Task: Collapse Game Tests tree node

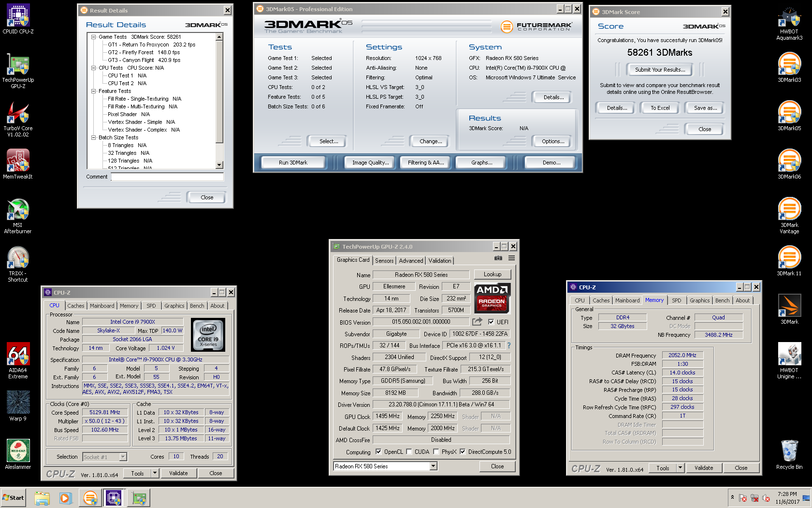Action: point(93,37)
